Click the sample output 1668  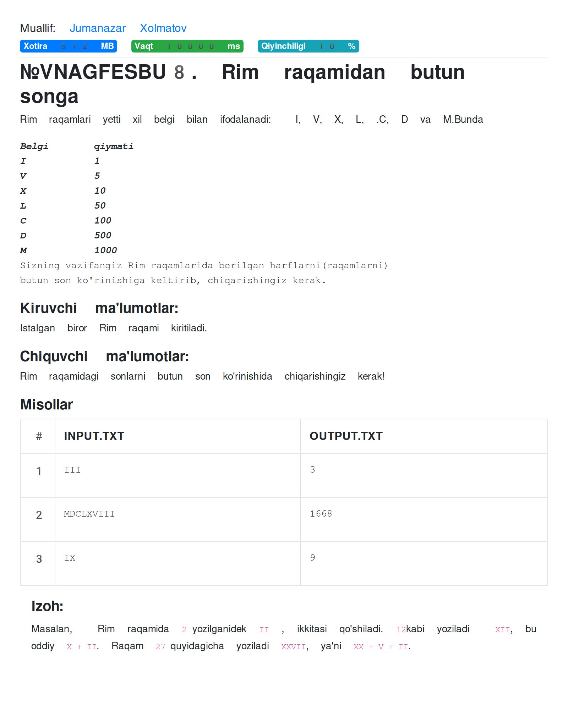[321, 514]
